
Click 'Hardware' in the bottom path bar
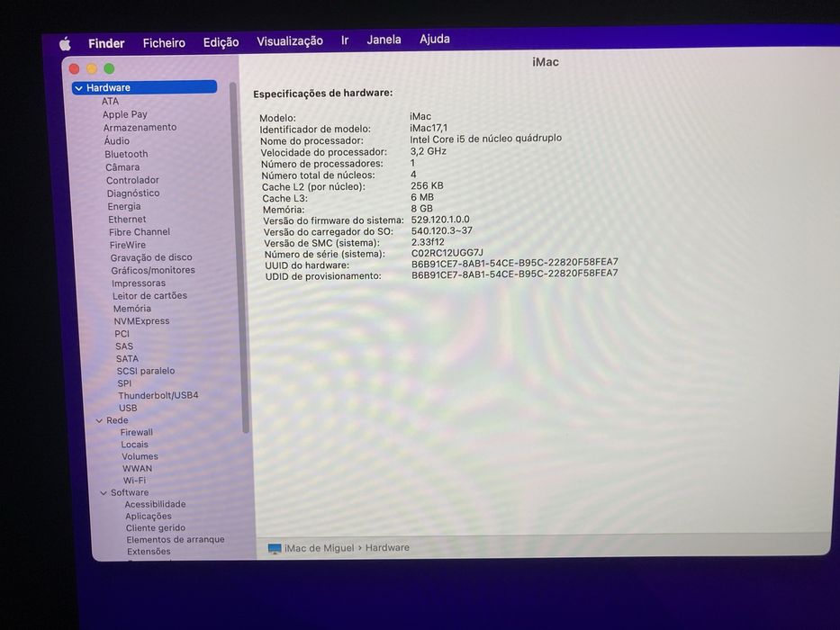click(x=387, y=547)
